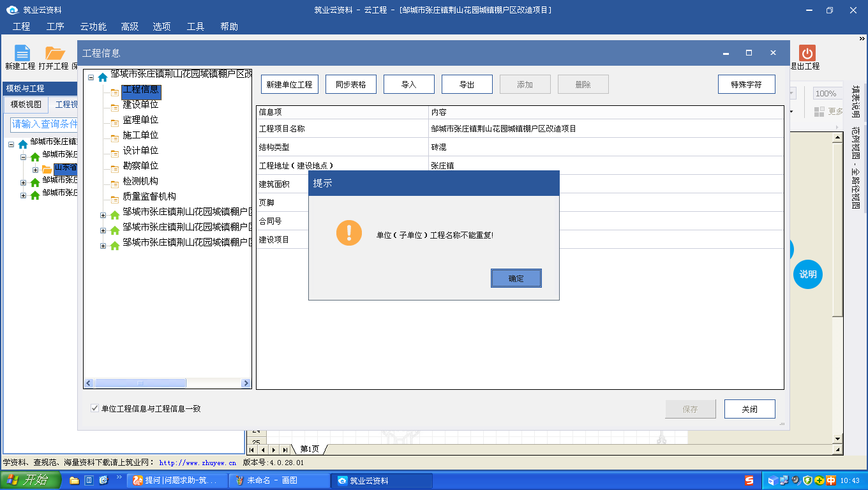
Task: Open the 云功能 menu
Action: pos(93,26)
